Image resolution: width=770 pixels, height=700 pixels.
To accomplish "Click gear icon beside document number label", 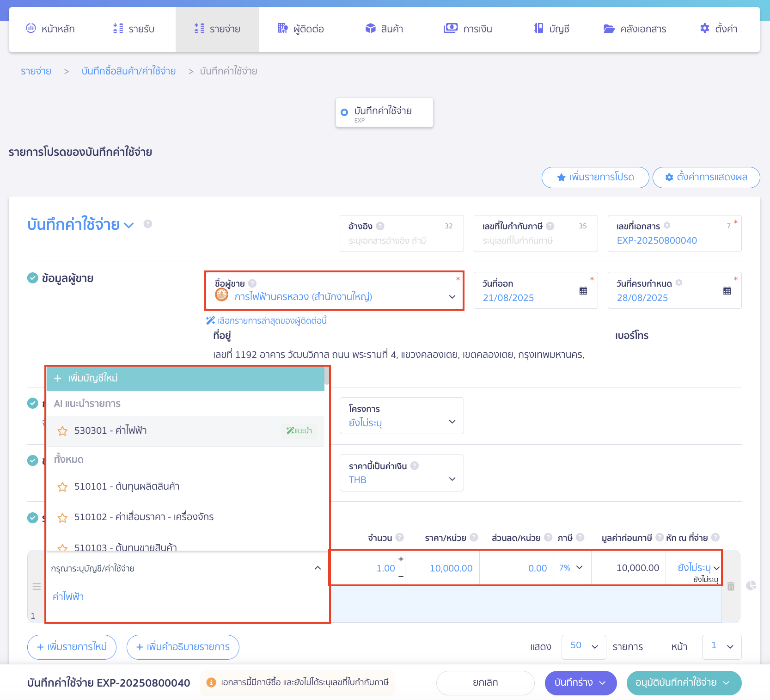I will tap(667, 226).
